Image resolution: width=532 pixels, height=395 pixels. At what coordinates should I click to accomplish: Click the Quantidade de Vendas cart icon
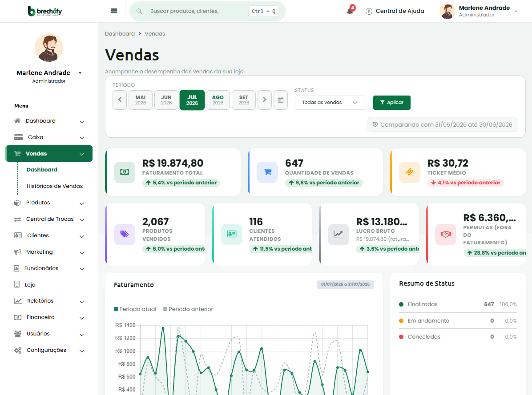point(267,172)
